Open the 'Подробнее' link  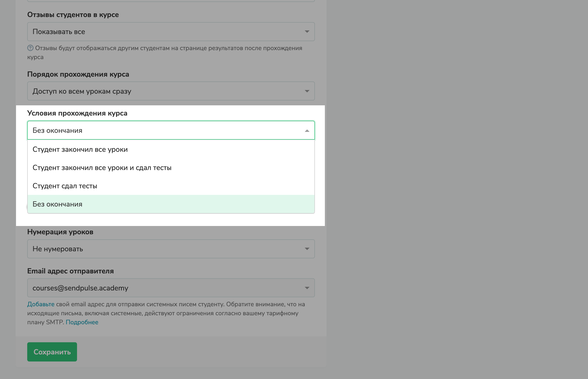pos(82,322)
